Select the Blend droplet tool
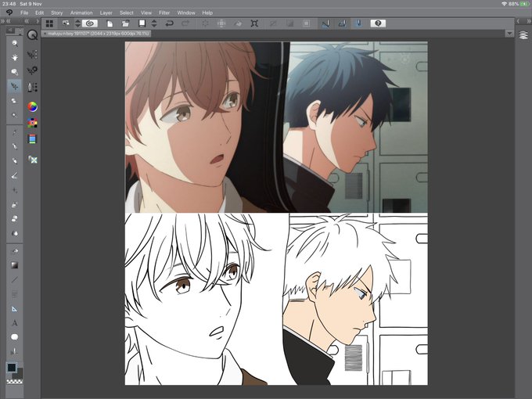This screenshot has width=532, height=399. point(15,233)
